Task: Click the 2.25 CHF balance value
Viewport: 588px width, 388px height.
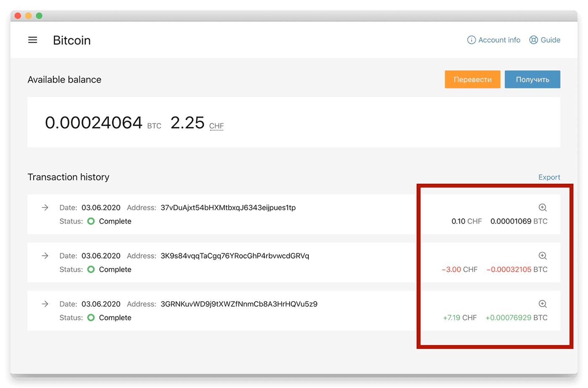Action: 187,122
